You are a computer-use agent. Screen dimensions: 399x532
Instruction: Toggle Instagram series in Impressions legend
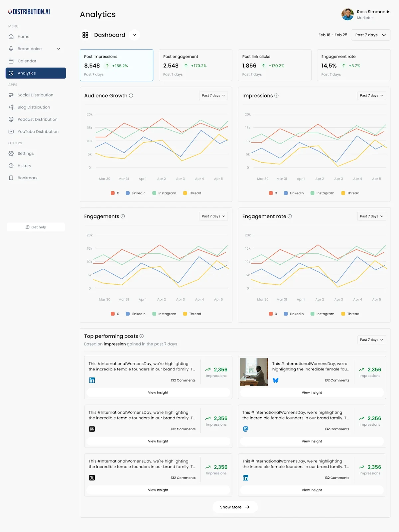click(x=322, y=193)
